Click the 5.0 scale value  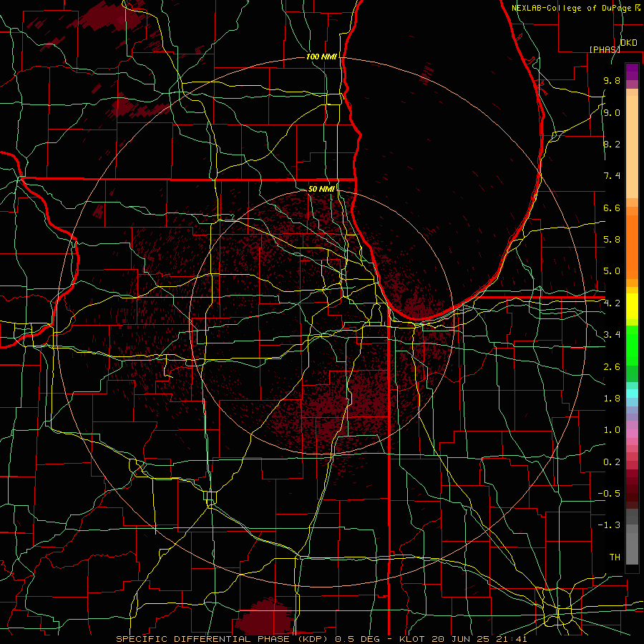coord(612,271)
